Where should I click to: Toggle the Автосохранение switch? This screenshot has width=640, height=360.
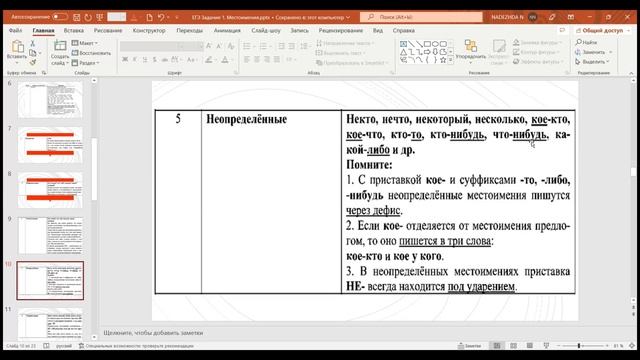60,17
